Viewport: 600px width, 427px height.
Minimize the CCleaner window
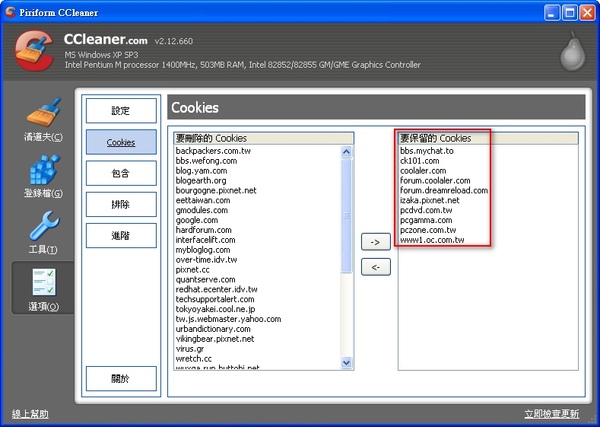pyautogui.click(x=551, y=13)
